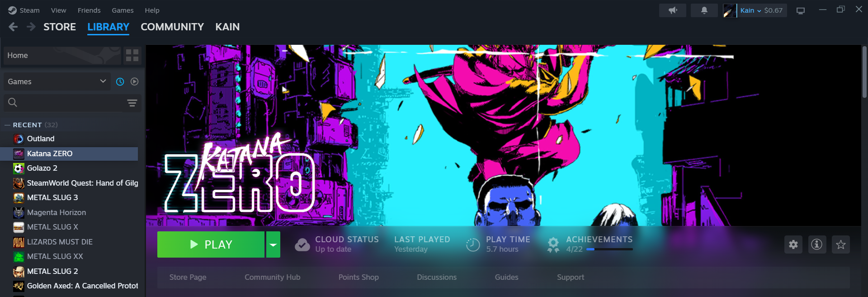Viewport: 868px width, 297px height.
Task: Click the achievements progress bar
Action: 609,249
